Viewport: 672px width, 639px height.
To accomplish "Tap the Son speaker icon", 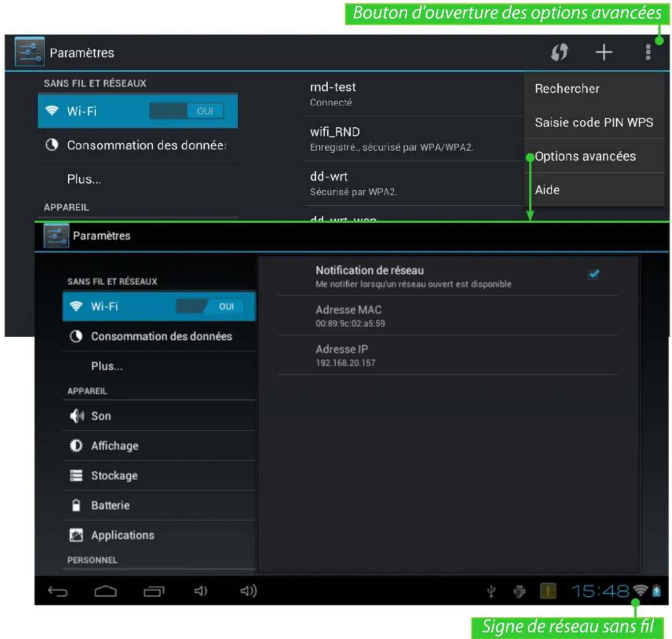I will (x=76, y=416).
